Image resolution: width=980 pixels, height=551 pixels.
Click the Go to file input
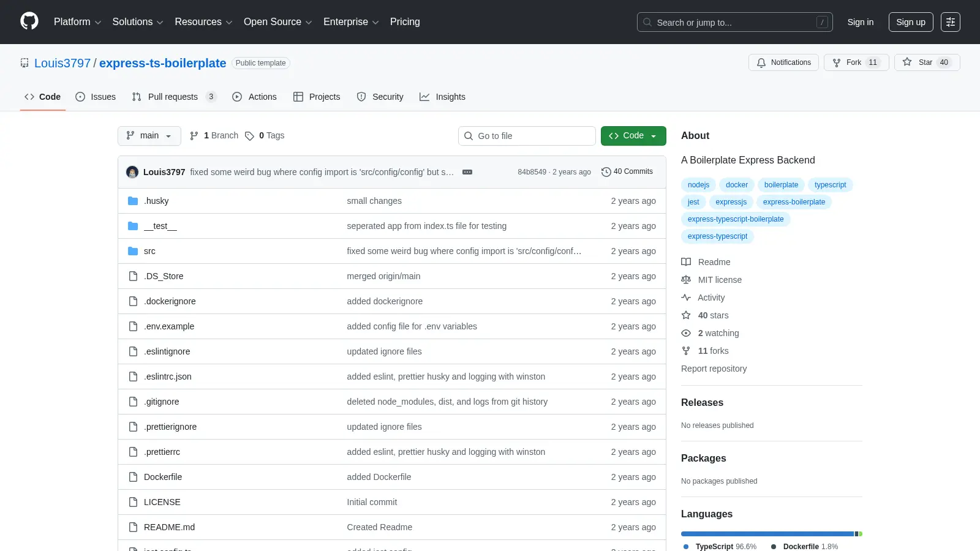click(527, 136)
